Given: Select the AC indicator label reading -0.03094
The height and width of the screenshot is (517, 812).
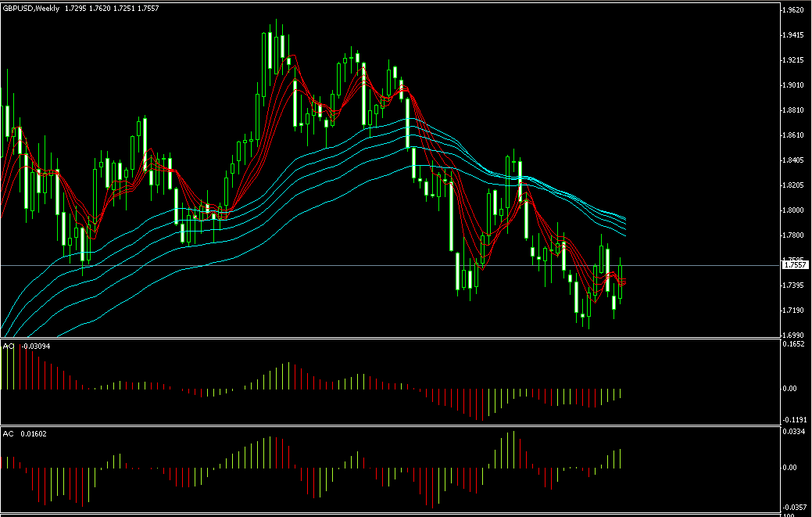Looking at the screenshot, I should (x=26, y=346).
